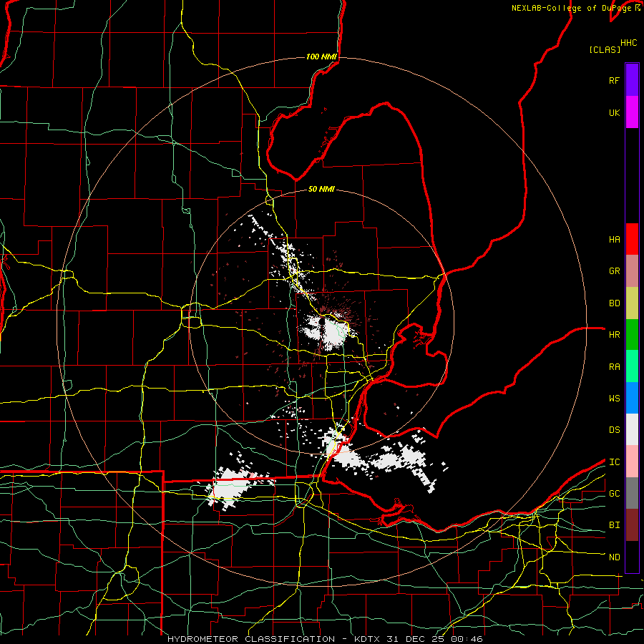Screen dimensions: 644x644
Task: Click the UK legend label
Action: (614, 112)
